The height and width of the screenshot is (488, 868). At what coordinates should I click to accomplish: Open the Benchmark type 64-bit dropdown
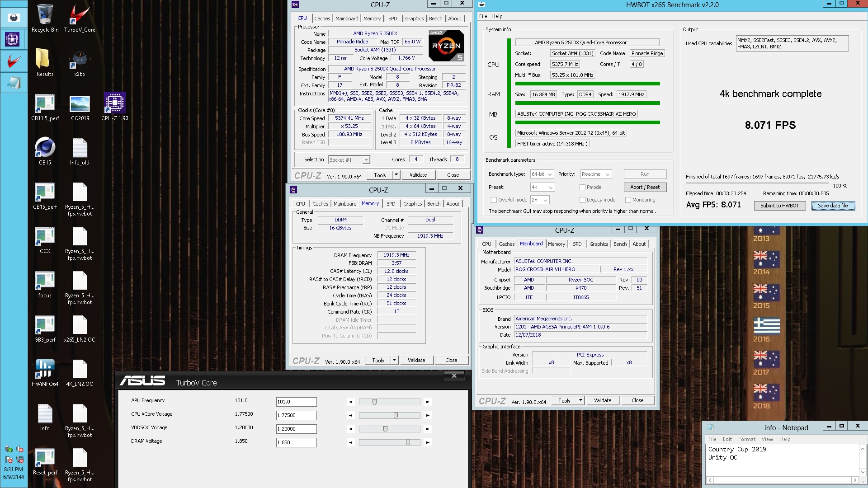(x=542, y=174)
